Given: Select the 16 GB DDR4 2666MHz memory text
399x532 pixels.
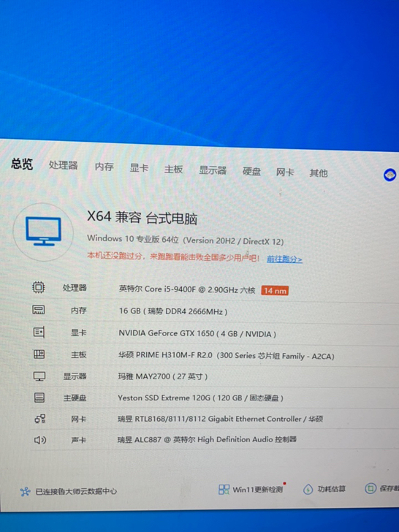Looking at the screenshot, I should [x=173, y=311].
